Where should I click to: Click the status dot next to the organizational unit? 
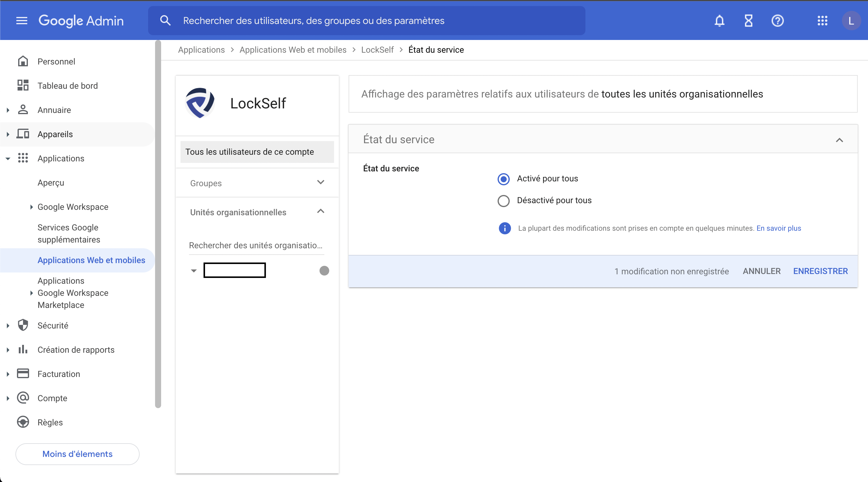pos(324,270)
